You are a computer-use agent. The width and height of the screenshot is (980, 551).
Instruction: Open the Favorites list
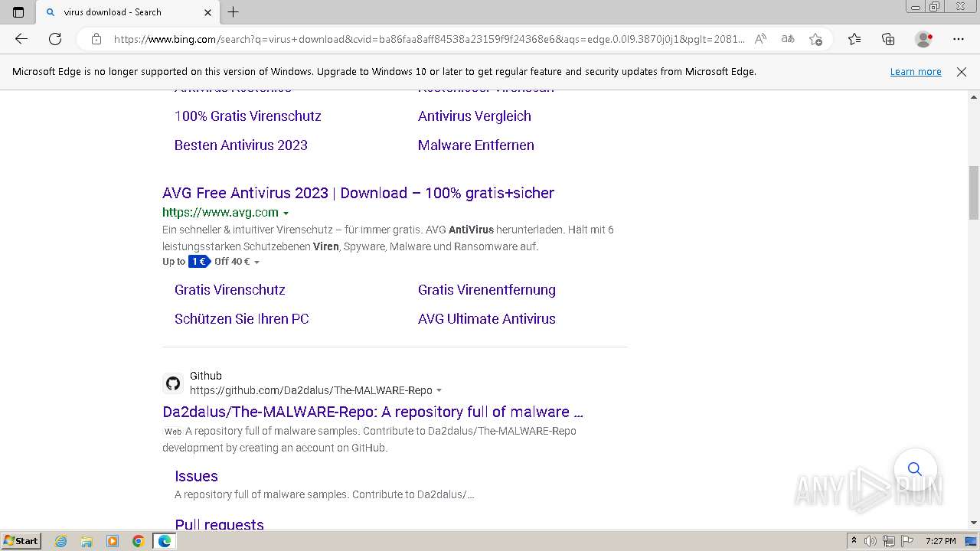tap(854, 39)
